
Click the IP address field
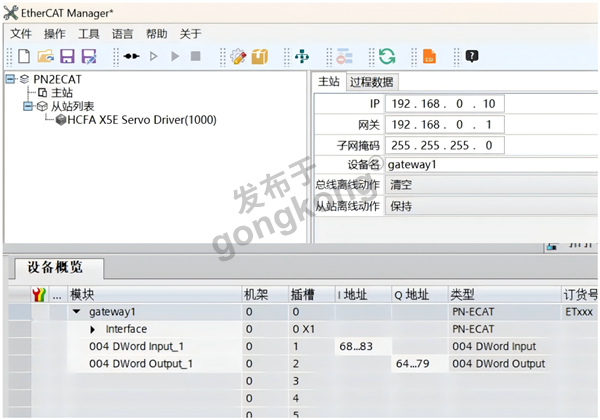(x=445, y=104)
